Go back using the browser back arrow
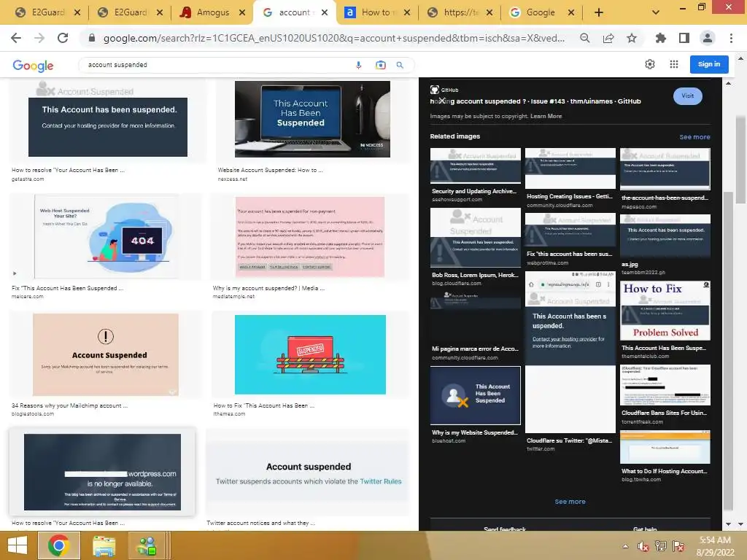This screenshot has width=747, height=560. point(16,38)
